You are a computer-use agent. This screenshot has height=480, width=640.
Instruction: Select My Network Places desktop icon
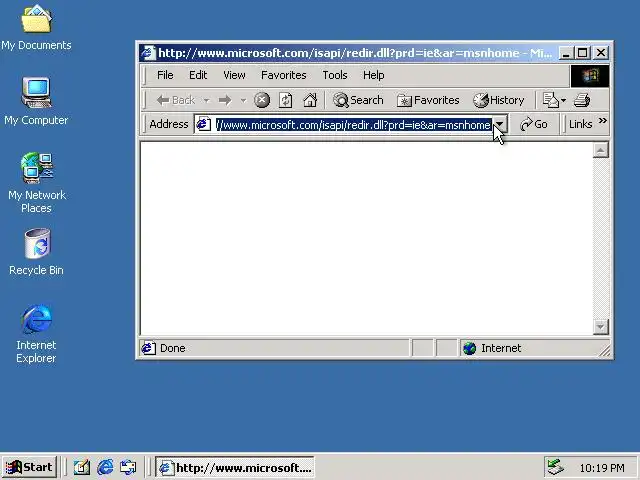point(36,182)
